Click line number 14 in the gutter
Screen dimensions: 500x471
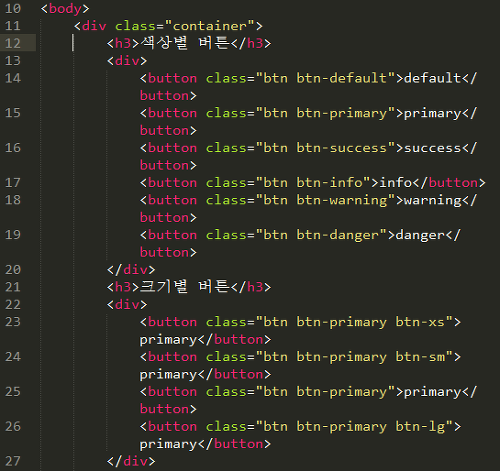(13, 78)
